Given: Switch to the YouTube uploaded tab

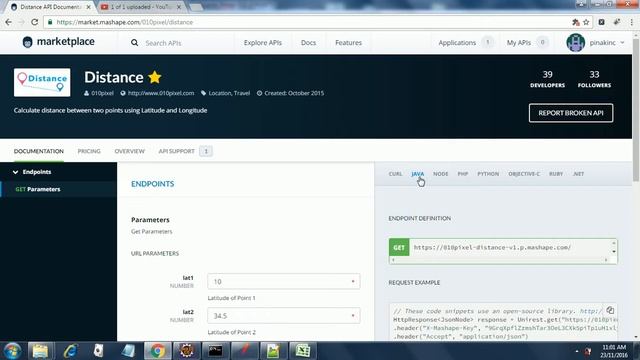Looking at the screenshot, I should click(141, 7).
